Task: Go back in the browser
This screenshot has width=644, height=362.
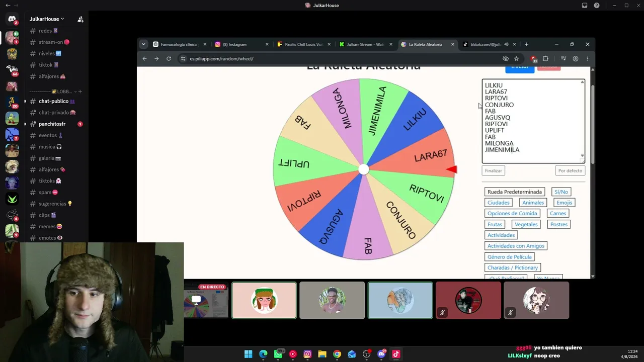Action: tap(144, 59)
